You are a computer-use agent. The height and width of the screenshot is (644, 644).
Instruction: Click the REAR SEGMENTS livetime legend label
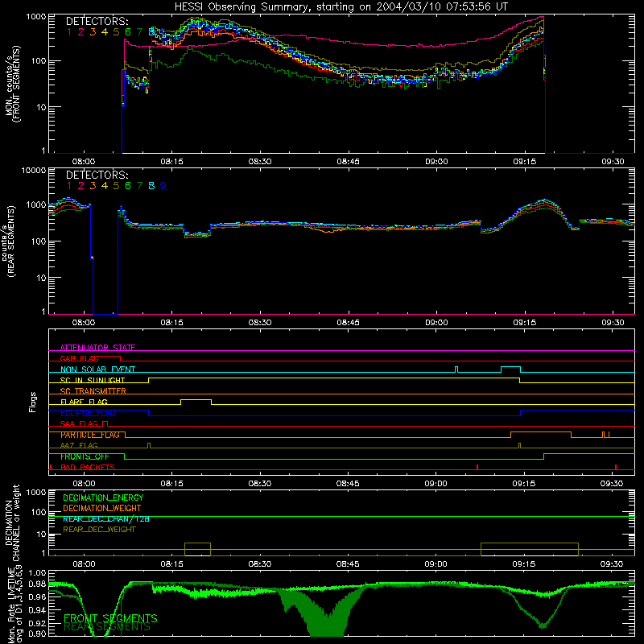[107, 627]
